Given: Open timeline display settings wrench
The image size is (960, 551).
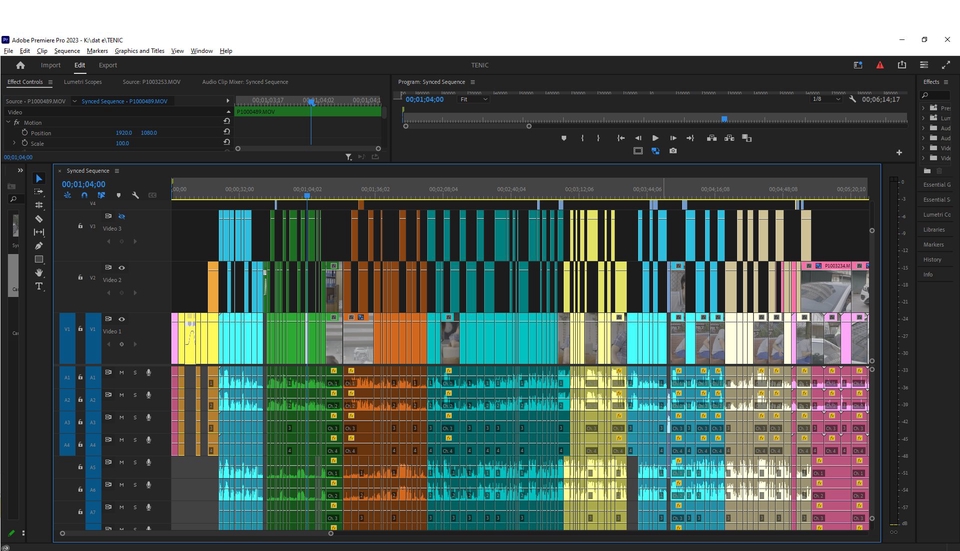Looking at the screenshot, I should 135,195.
